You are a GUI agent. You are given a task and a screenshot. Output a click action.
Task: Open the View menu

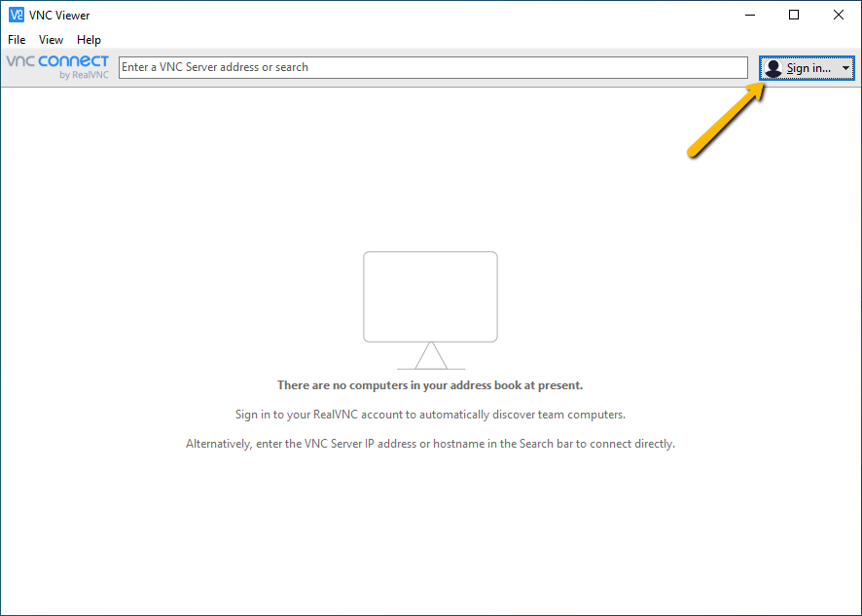51,40
